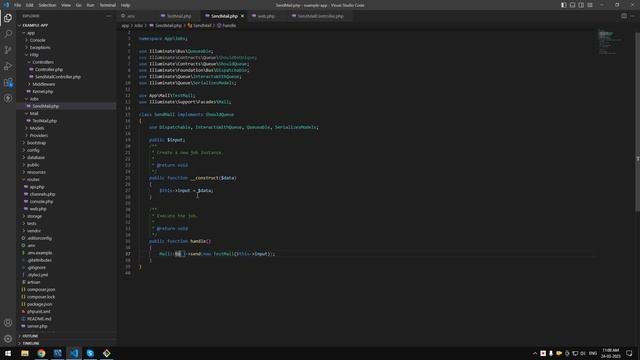Click the Jobs breadcrumb segment
640x360 pixels.
tap(139, 25)
